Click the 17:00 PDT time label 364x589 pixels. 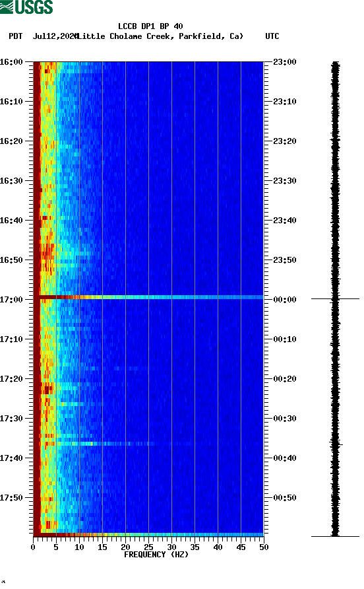coord(11,299)
